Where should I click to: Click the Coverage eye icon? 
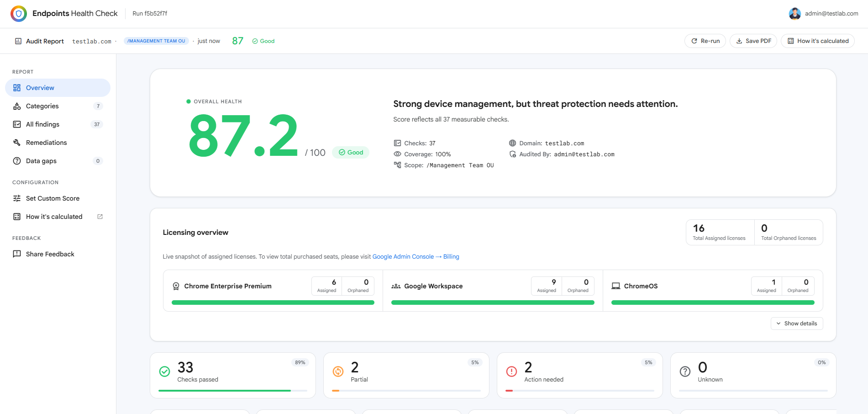397,154
